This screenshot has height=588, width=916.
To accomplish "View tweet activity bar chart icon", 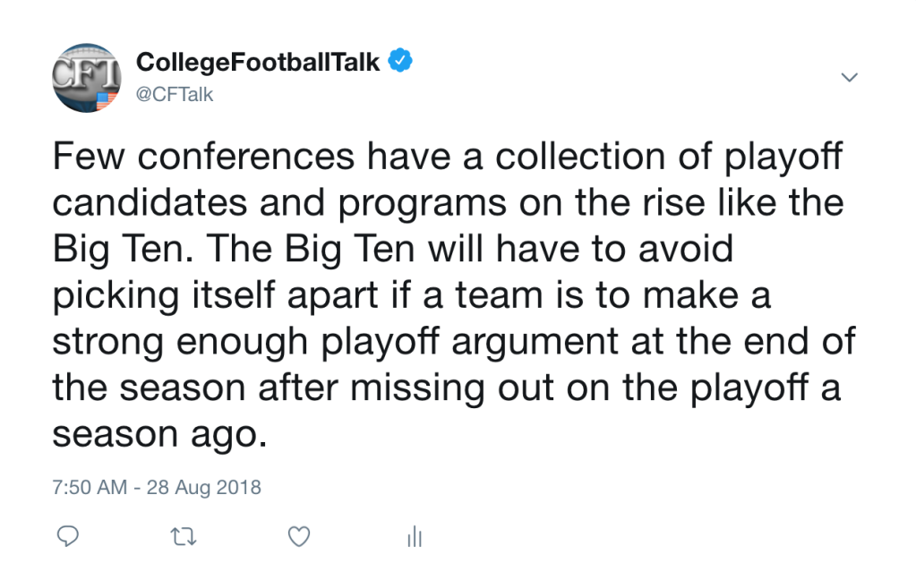I will coord(415,536).
